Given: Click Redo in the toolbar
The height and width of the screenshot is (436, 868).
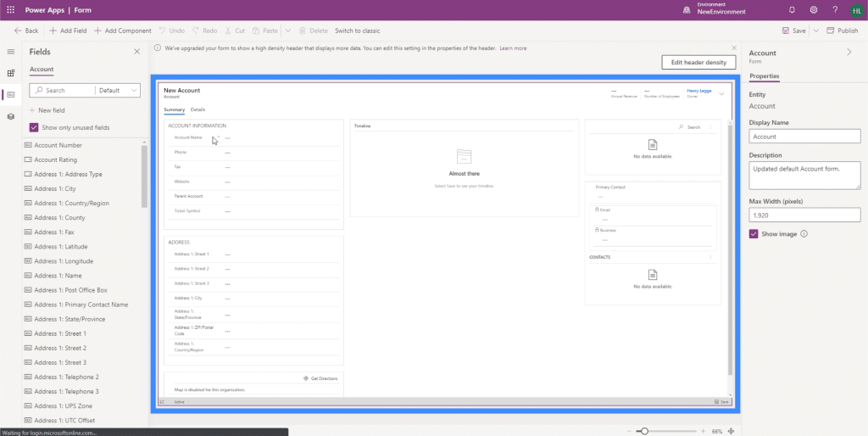Looking at the screenshot, I should (x=205, y=31).
